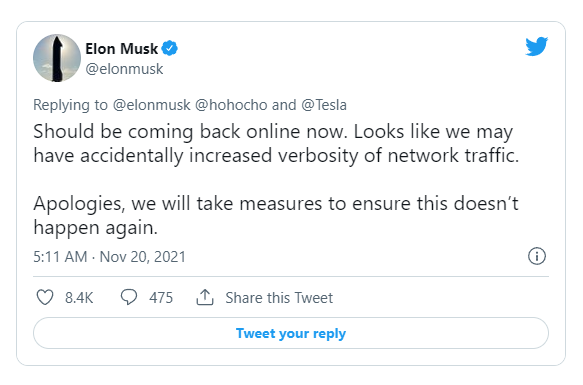Image resolution: width=583 pixels, height=385 pixels.
Task: Click the Twitter bird logo
Action: point(537,46)
